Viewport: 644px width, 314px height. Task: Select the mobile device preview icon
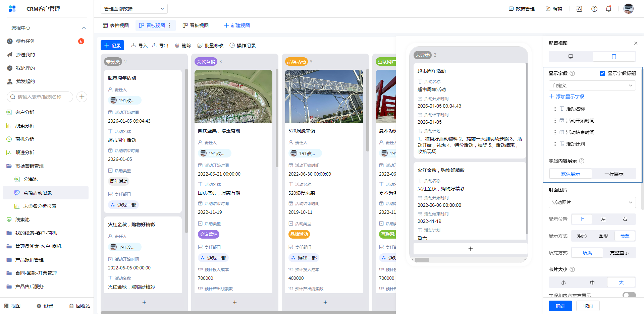pos(614,57)
